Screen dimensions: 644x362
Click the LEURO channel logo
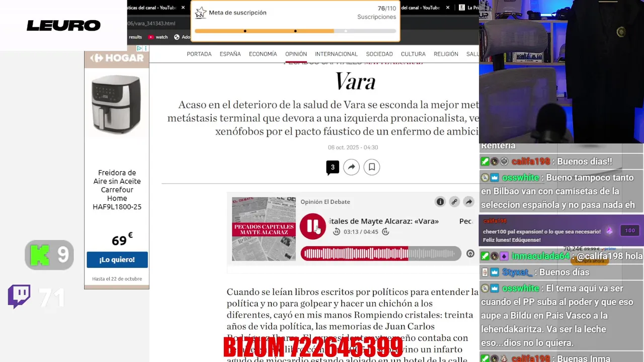[x=63, y=26]
